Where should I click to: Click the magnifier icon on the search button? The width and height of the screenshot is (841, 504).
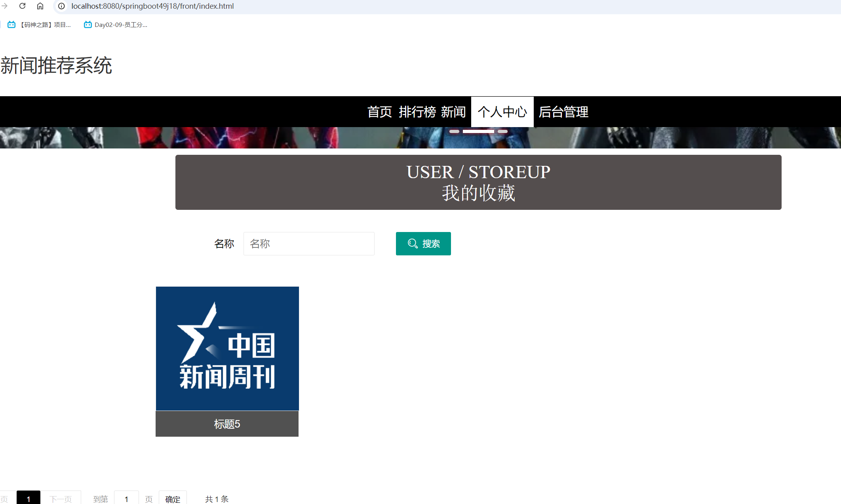pyautogui.click(x=413, y=244)
